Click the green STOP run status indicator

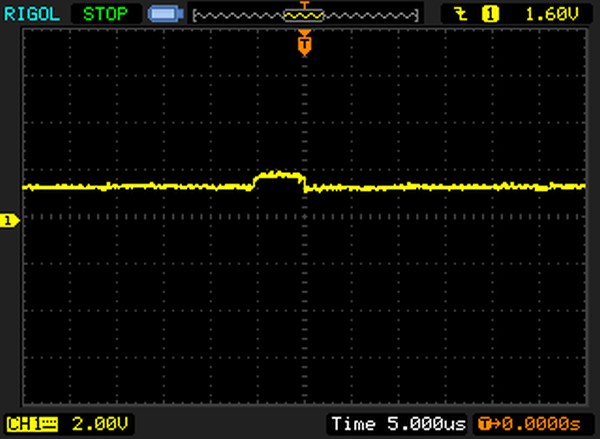(x=107, y=14)
